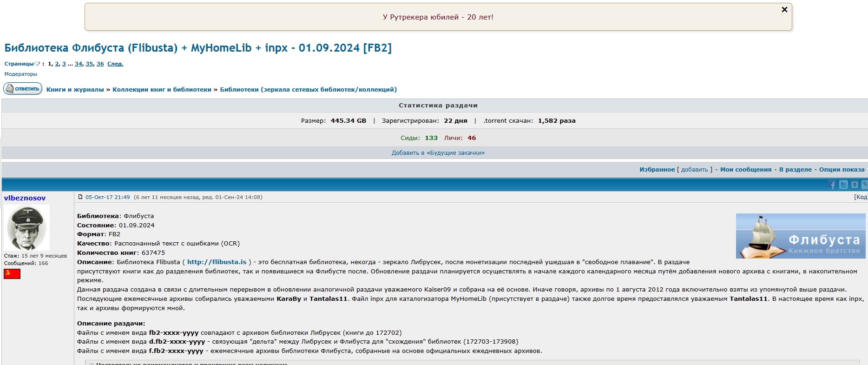The height and width of the screenshot is (365, 868).
Task: Click the red USSR flag icon
Action: [12, 274]
